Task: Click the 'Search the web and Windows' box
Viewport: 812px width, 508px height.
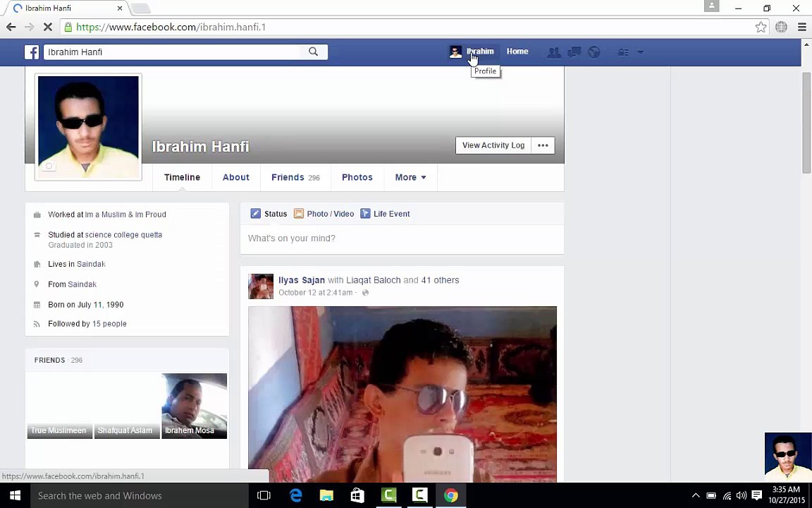Action: click(x=140, y=495)
